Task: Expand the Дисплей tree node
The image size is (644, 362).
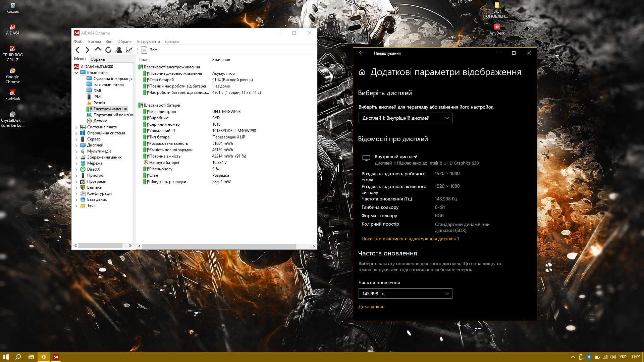Action: pos(76,145)
